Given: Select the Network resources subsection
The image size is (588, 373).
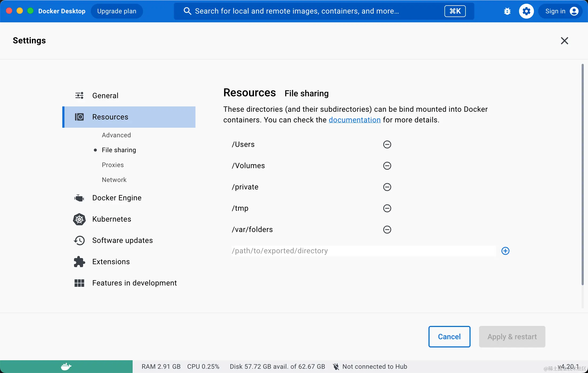Looking at the screenshot, I should [114, 180].
